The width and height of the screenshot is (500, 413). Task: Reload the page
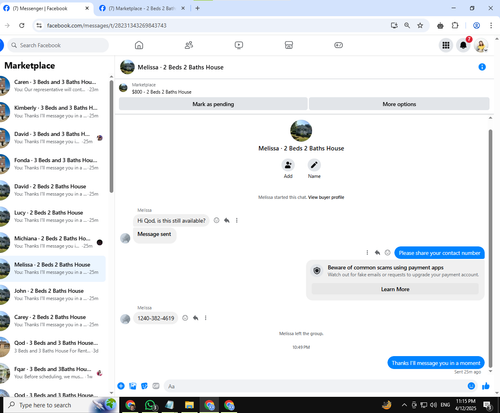click(x=22, y=25)
